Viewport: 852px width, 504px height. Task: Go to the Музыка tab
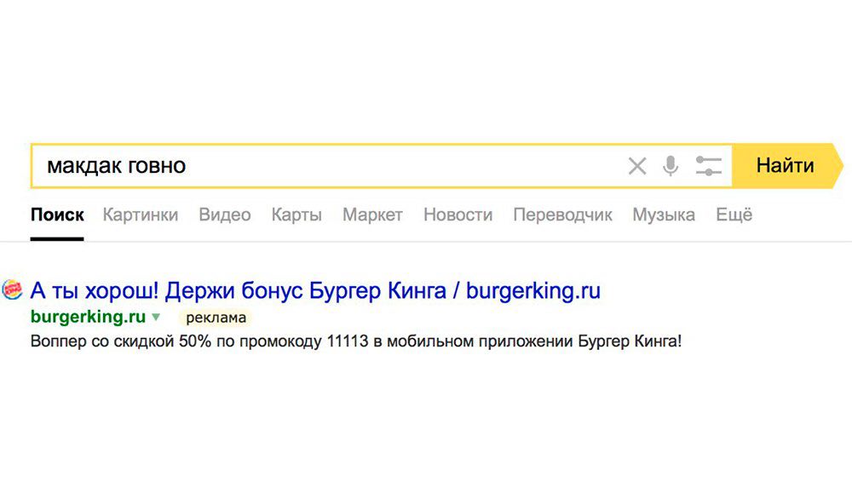(x=664, y=215)
